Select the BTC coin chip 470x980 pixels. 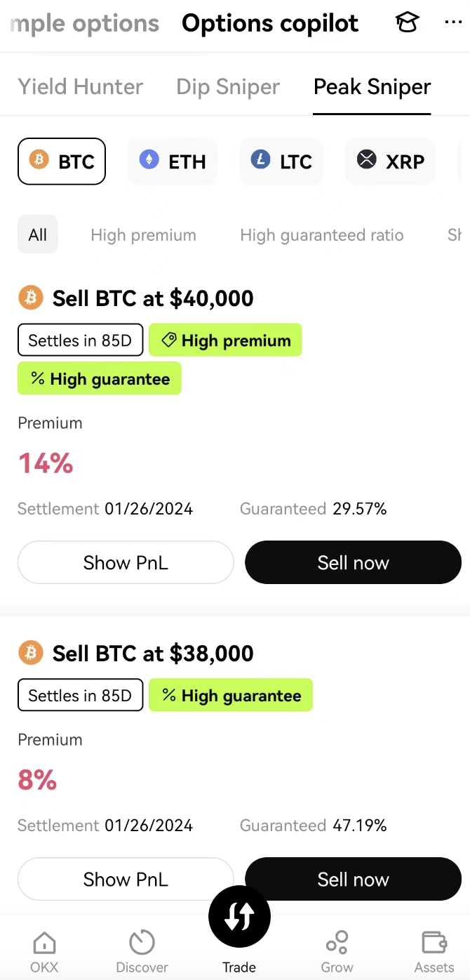coord(62,161)
